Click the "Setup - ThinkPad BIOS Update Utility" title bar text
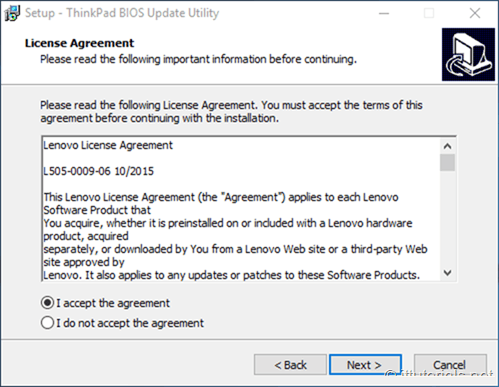 pyautogui.click(x=122, y=13)
